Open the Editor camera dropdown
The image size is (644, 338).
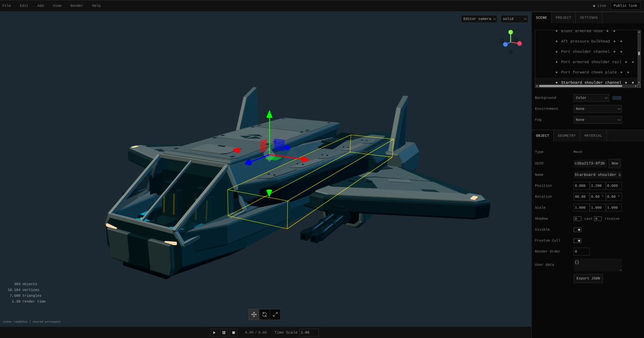pyautogui.click(x=479, y=19)
